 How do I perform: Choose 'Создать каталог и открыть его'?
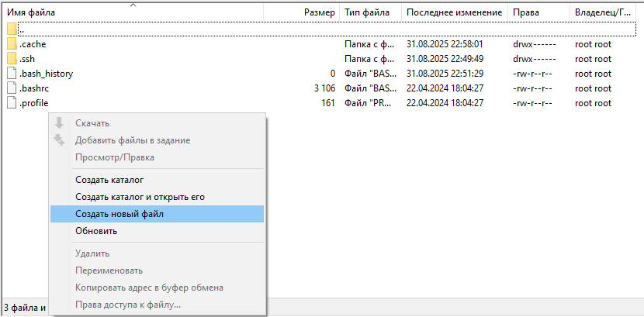coord(140,197)
